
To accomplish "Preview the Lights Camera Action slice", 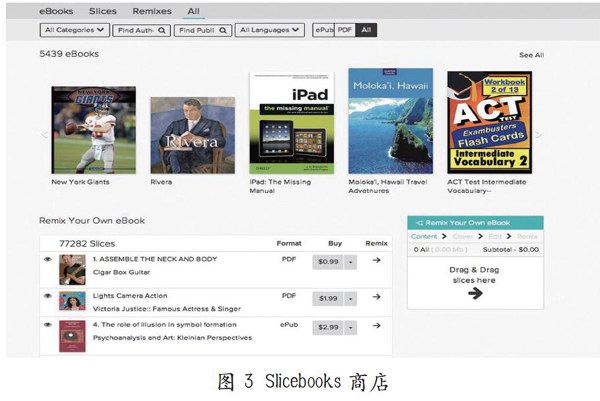I will (48, 296).
